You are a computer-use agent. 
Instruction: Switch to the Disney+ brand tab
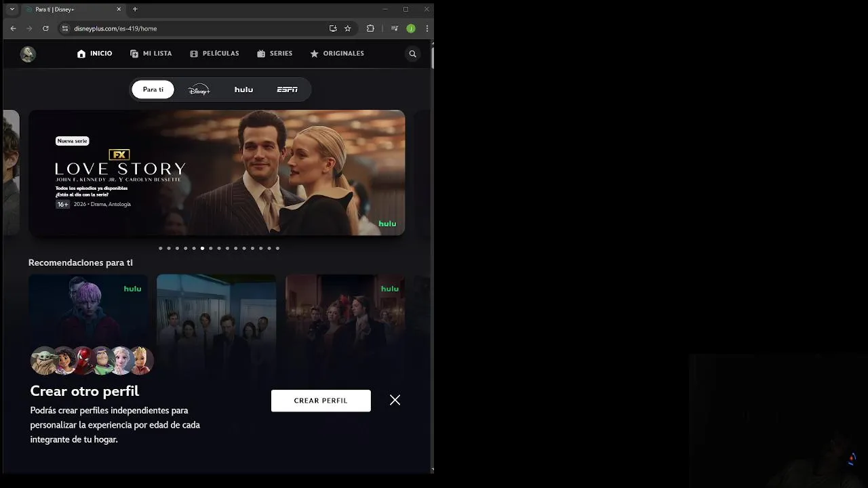tap(199, 89)
